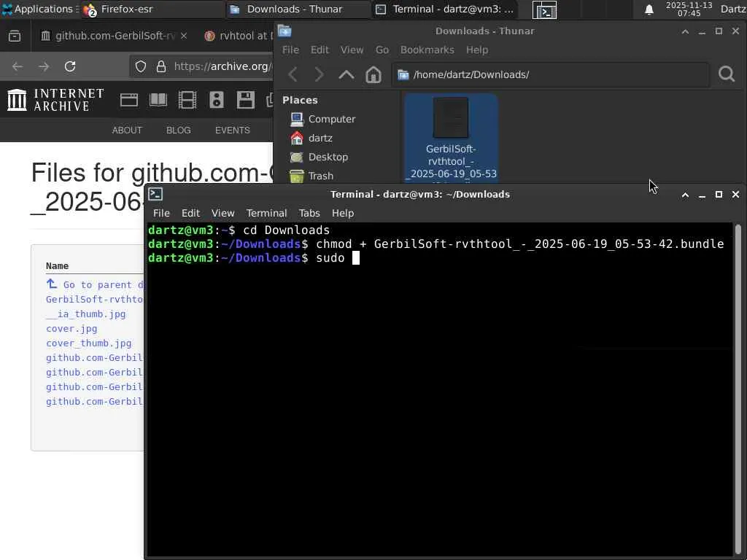This screenshot has width=747, height=560.
Task: Open the Terminal File menu
Action: pyautogui.click(x=161, y=213)
